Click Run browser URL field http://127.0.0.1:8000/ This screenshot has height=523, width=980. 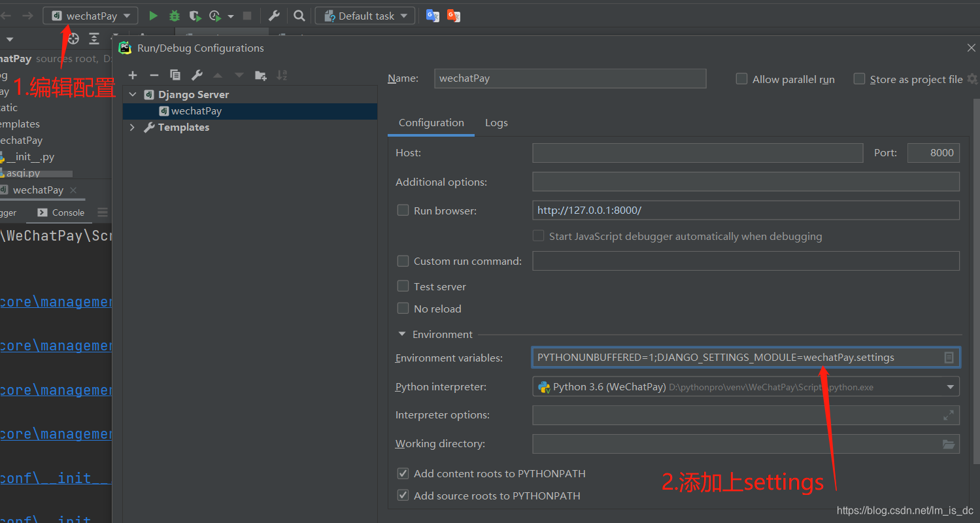(x=746, y=211)
